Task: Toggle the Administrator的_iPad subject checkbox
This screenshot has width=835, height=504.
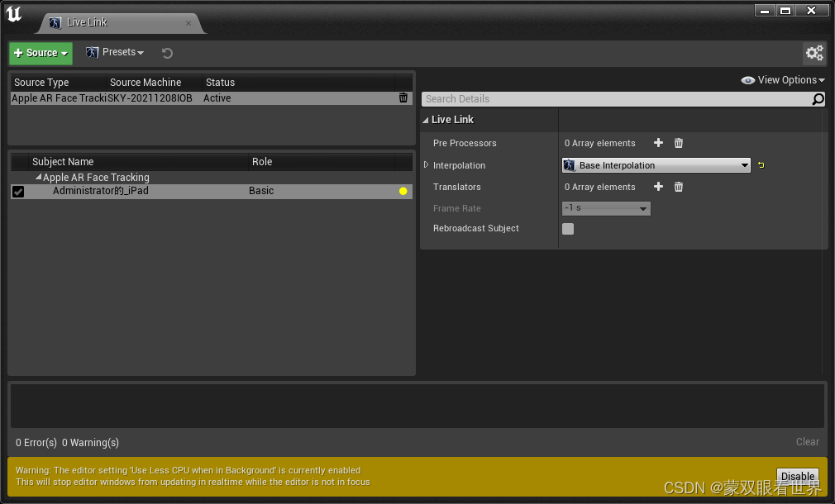Action: pos(18,192)
